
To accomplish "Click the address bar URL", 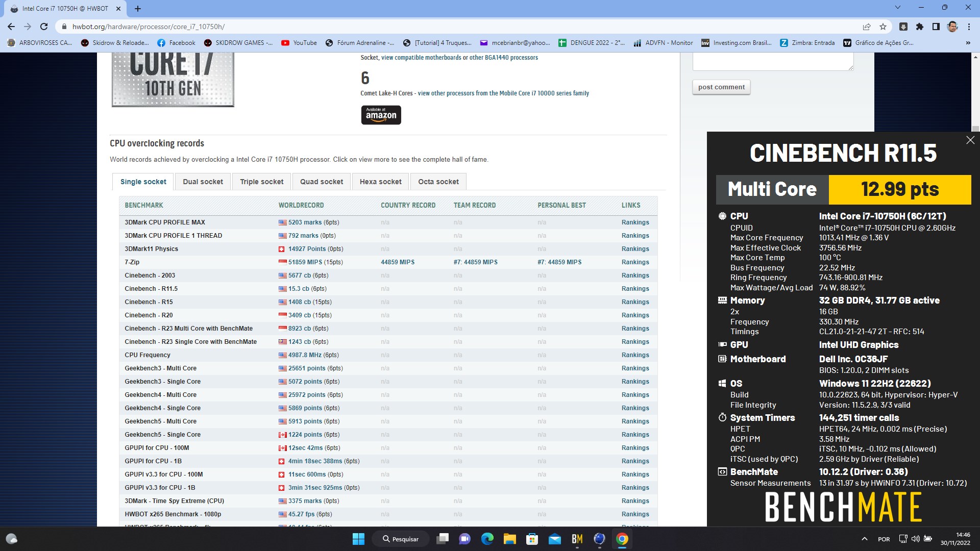I will coord(148,27).
